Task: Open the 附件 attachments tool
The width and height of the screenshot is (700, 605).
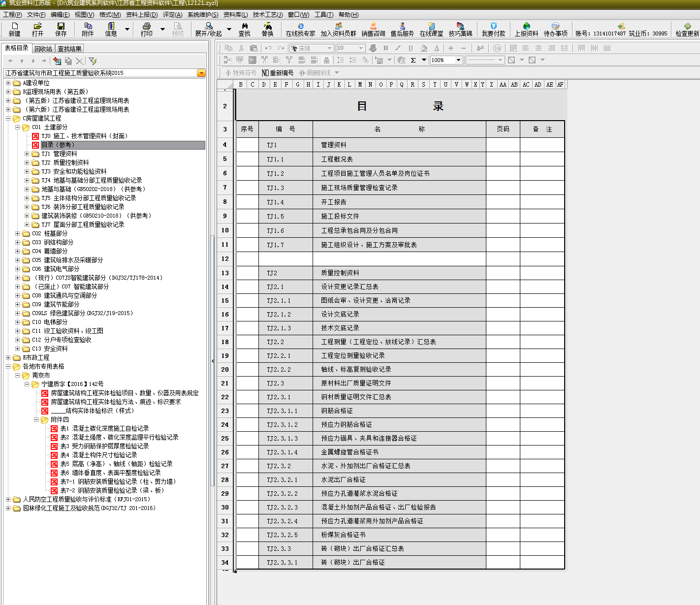Action: coord(88,29)
